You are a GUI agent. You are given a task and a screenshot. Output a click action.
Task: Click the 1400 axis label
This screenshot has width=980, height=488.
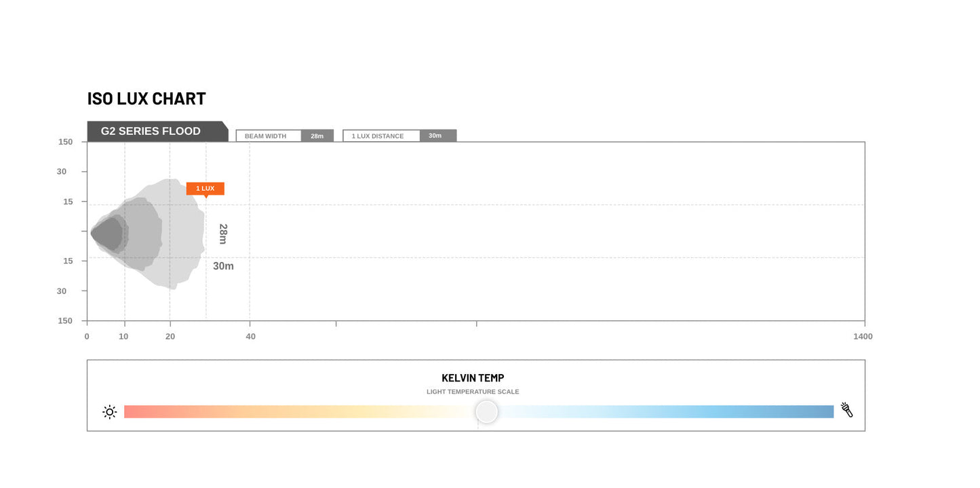pos(863,336)
